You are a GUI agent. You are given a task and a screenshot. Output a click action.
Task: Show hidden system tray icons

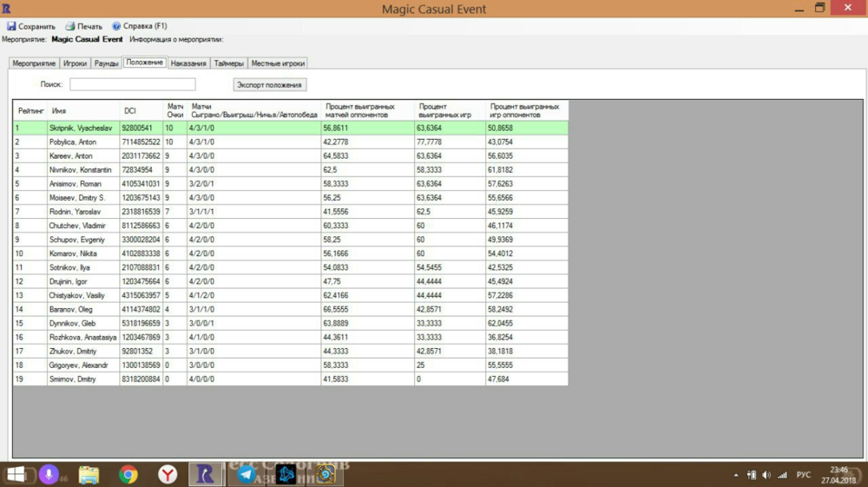(x=736, y=475)
